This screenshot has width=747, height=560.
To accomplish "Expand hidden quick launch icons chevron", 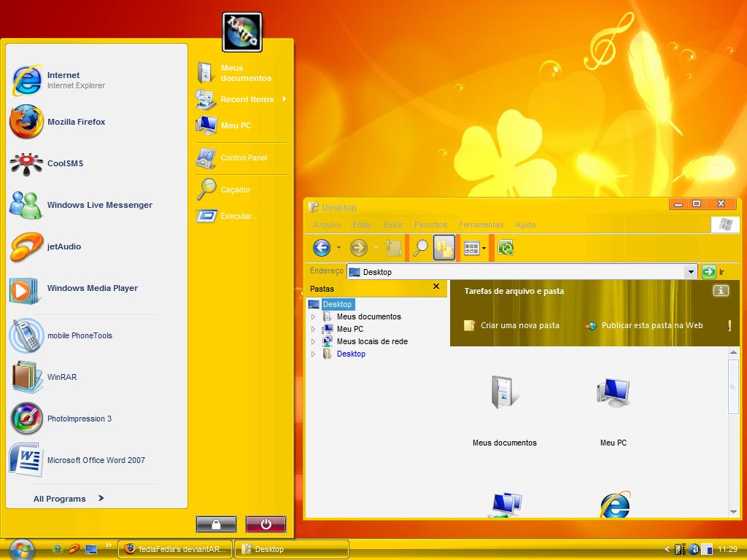I will [x=109, y=545].
